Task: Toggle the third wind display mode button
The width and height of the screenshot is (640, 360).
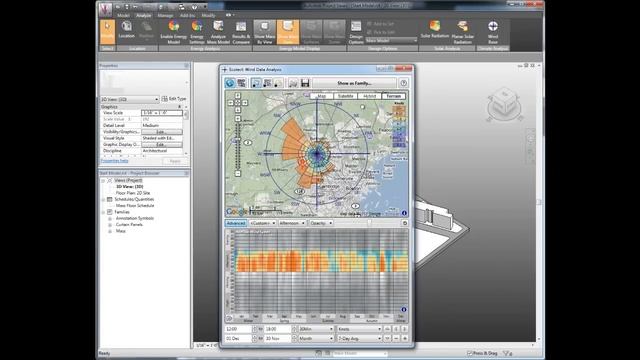Action: coord(278,83)
